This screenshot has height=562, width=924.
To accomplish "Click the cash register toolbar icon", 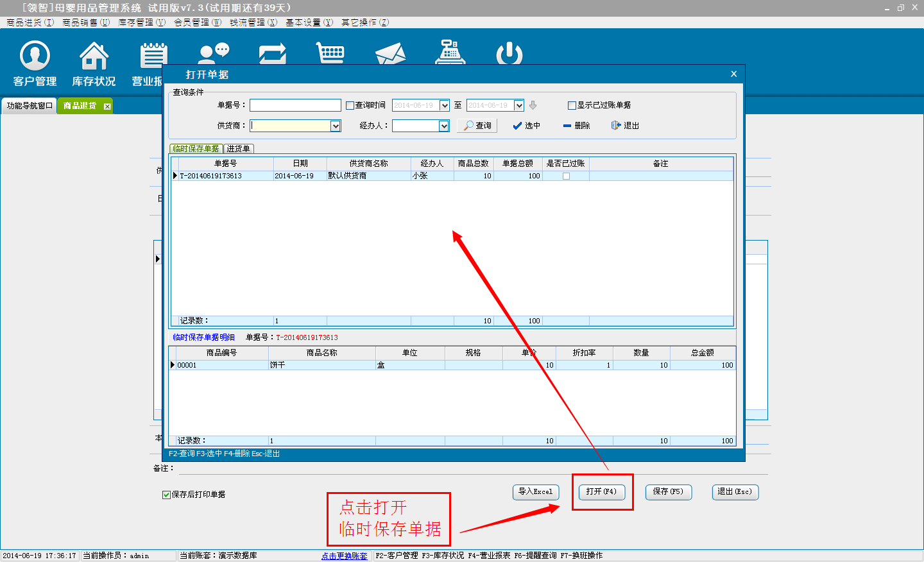I will (x=450, y=53).
